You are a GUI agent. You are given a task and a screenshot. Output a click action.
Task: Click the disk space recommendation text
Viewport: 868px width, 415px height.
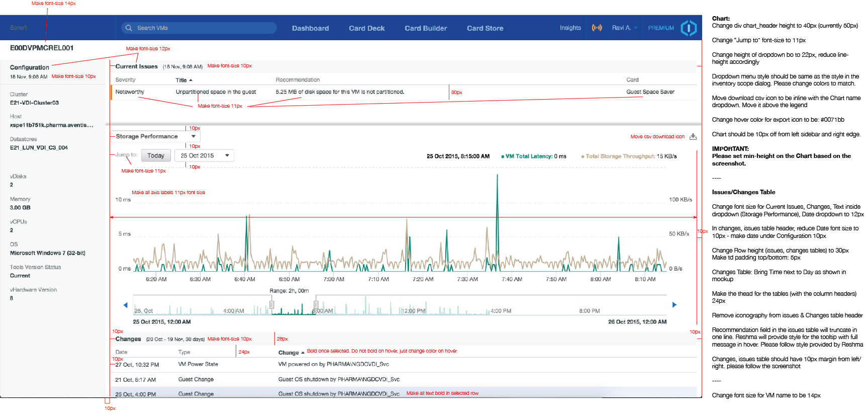tap(340, 92)
